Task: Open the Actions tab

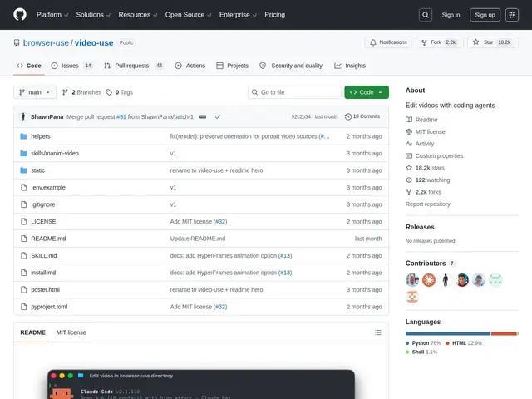Action: (x=190, y=66)
